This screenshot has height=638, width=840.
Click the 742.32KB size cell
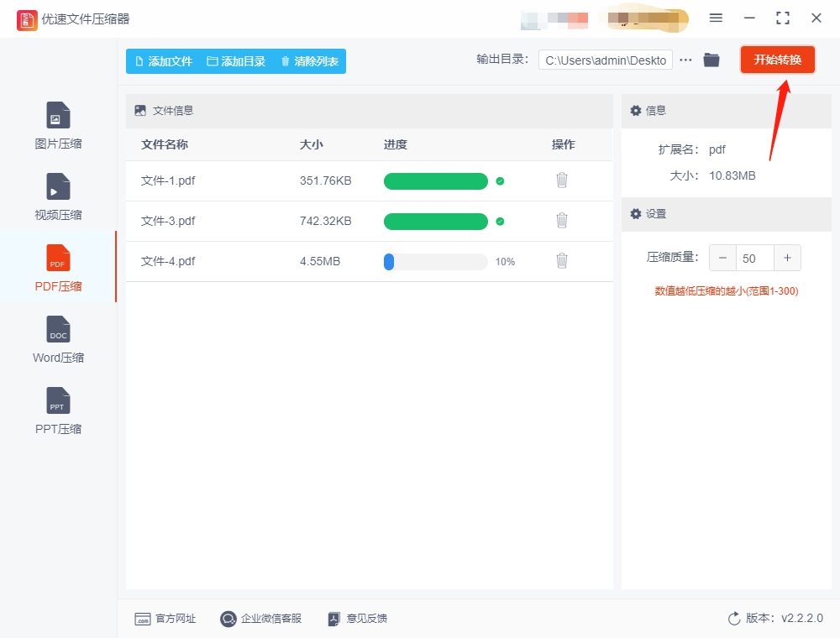[x=325, y=221]
